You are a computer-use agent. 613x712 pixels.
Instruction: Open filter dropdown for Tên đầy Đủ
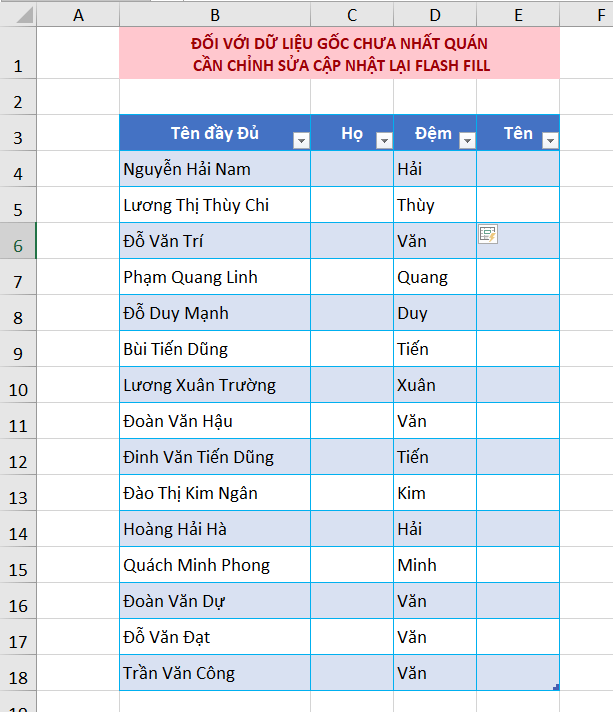(x=301, y=141)
